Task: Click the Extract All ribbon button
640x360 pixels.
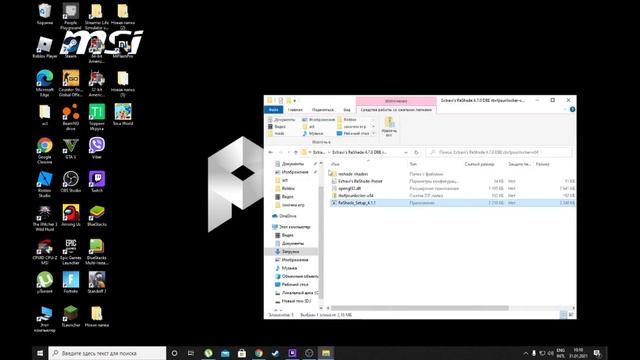Action: (389, 126)
